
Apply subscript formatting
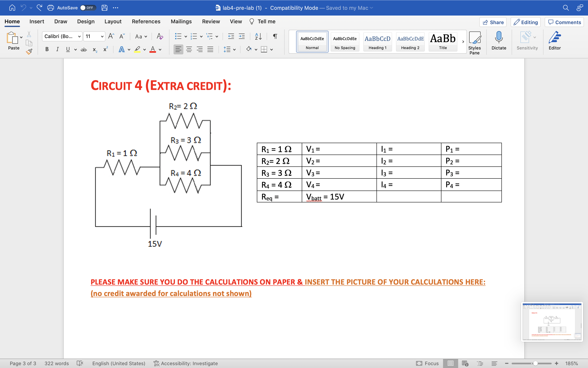pos(95,50)
